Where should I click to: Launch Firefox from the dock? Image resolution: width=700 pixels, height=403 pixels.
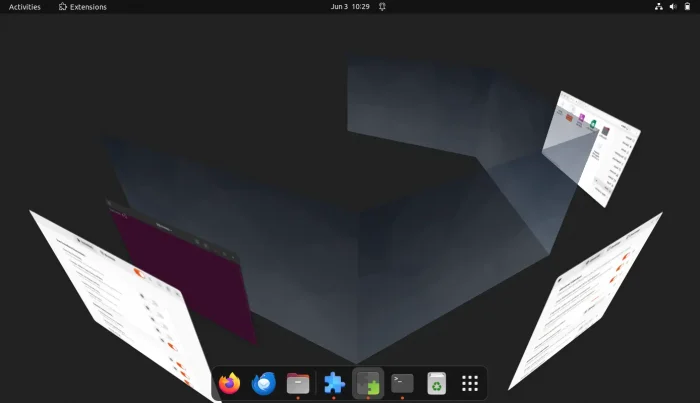[x=230, y=383]
